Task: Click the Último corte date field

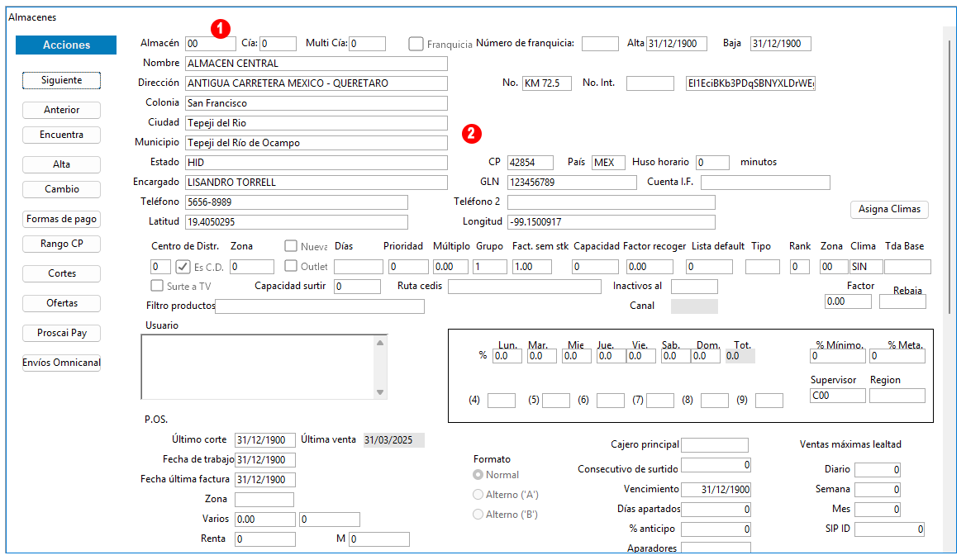Action: click(x=265, y=440)
